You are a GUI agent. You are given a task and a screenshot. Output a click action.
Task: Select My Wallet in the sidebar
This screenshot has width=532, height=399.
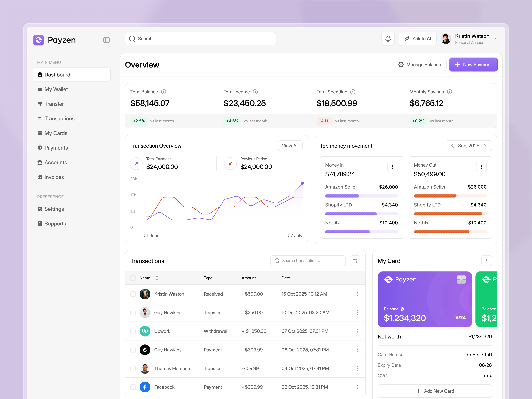(x=56, y=89)
